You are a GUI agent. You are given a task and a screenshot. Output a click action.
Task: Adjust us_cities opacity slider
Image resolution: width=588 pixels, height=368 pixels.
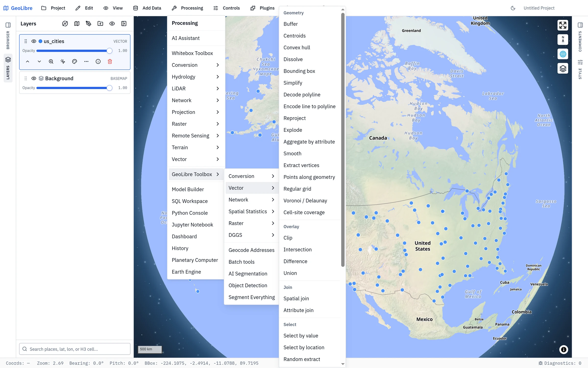74,51
